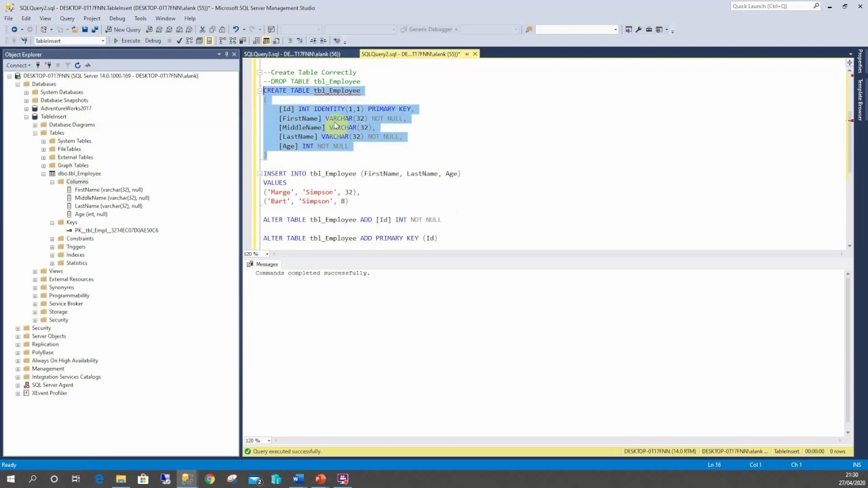
Task: Click the Save icon in toolbar
Action: pos(85,29)
